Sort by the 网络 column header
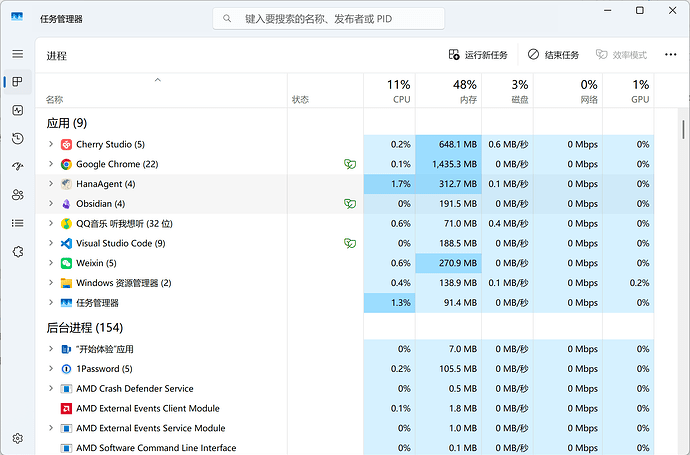Image resolution: width=690 pixels, height=455 pixels. tap(568, 91)
